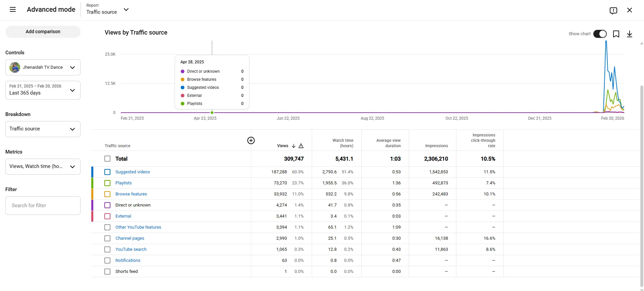The width and height of the screenshot is (644, 291).
Task: Close the Advanced mode panel
Action: pyautogui.click(x=630, y=10)
